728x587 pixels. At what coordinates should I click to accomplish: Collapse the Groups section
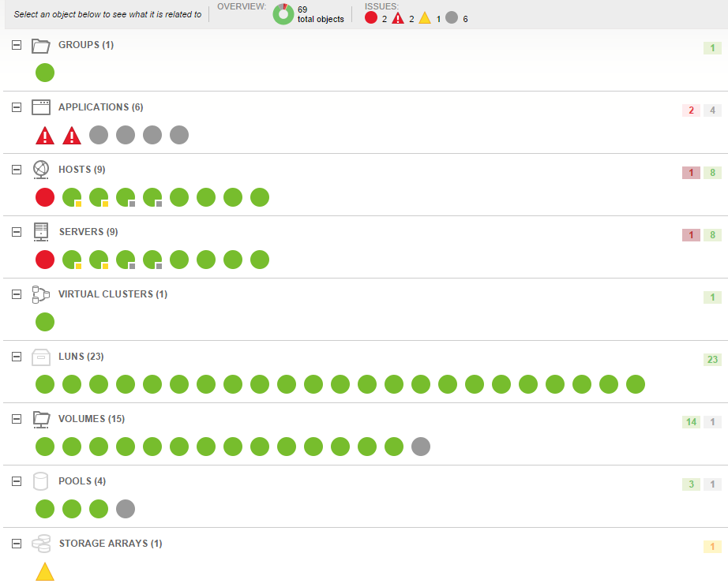click(17, 46)
